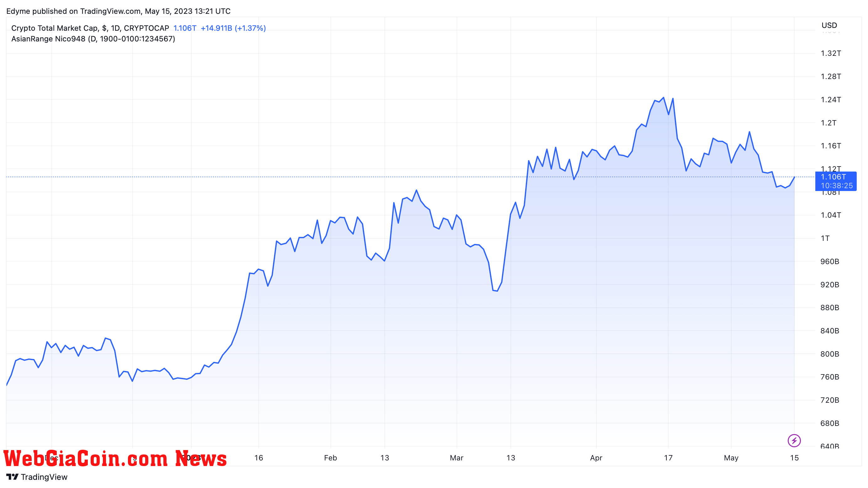
Task: Click the 1T price axis label
Action: pyautogui.click(x=825, y=238)
